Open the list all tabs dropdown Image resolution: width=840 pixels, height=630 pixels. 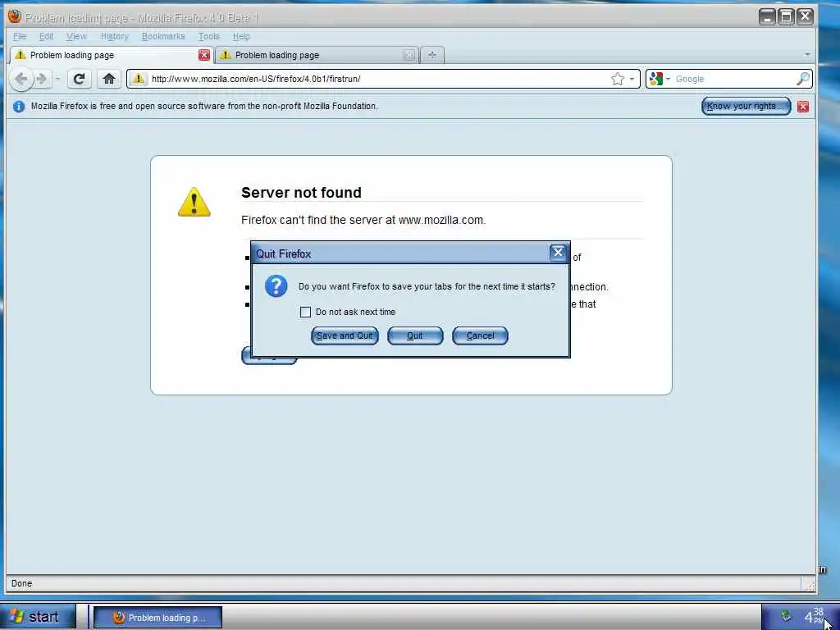(x=807, y=55)
